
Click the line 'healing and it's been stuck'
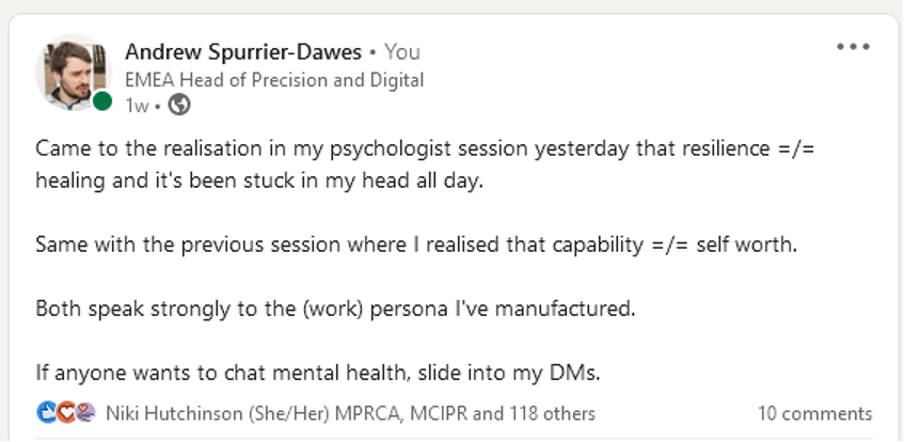point(259,182)
